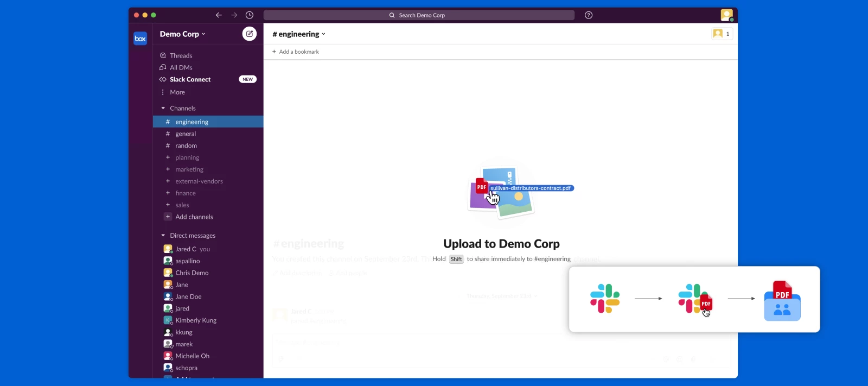
Task: Click More in the sidebar
Action: pyautogui.click(x=173, y=92)
